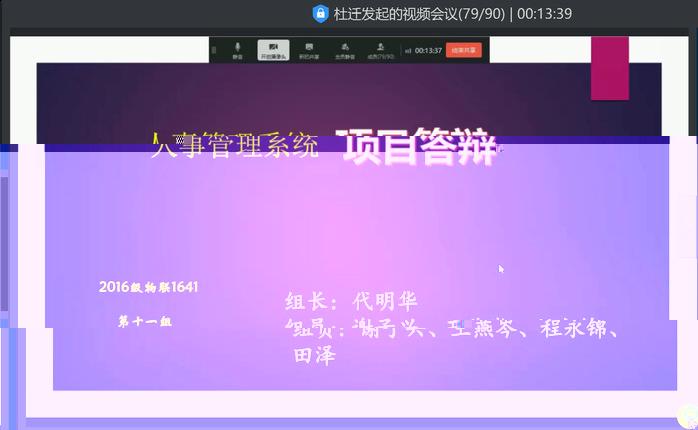The height and width of the screenshot is (430, 698).
Task: Mute the microphone in the meeting toolbar
Action: 238,49
